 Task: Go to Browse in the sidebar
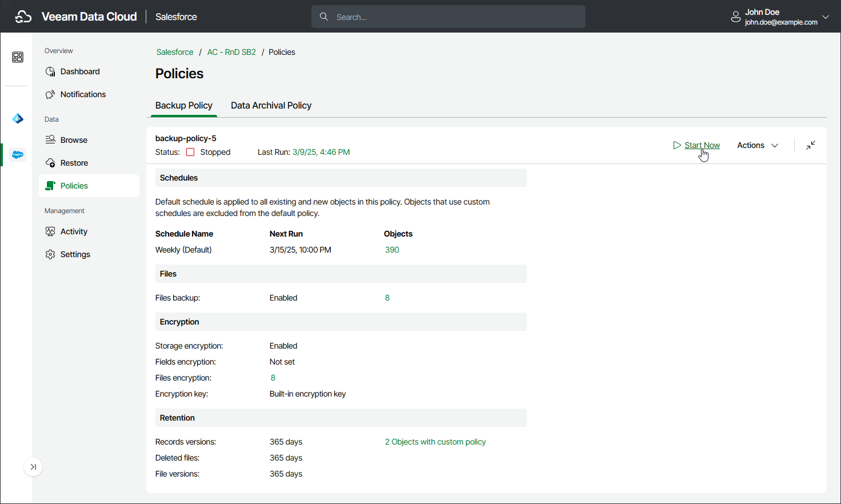[89, 140]
